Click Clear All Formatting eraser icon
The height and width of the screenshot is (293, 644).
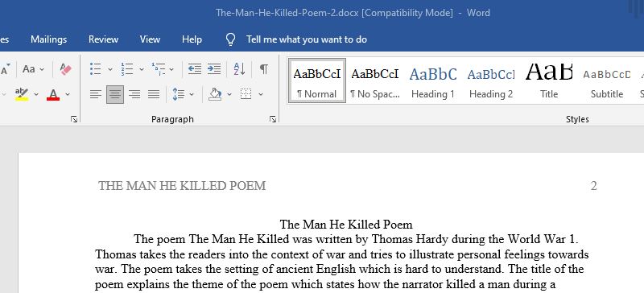(x=66, y=69)
